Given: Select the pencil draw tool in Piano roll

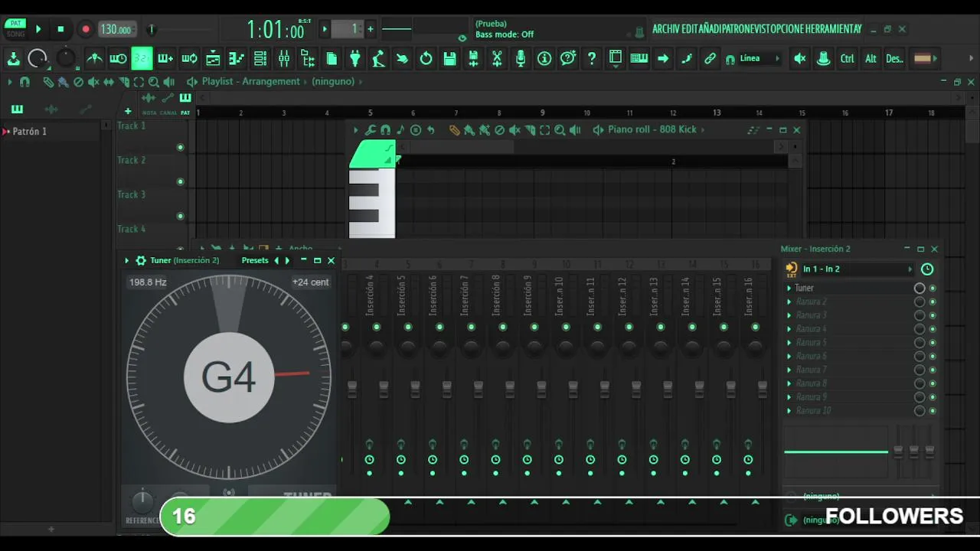Looking at the screenshot, I should (454, 130).
